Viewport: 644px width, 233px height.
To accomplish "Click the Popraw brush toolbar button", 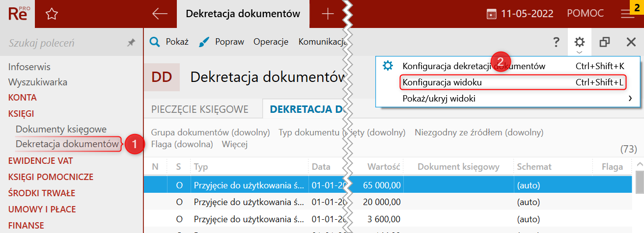I will [x=222, y=42].
